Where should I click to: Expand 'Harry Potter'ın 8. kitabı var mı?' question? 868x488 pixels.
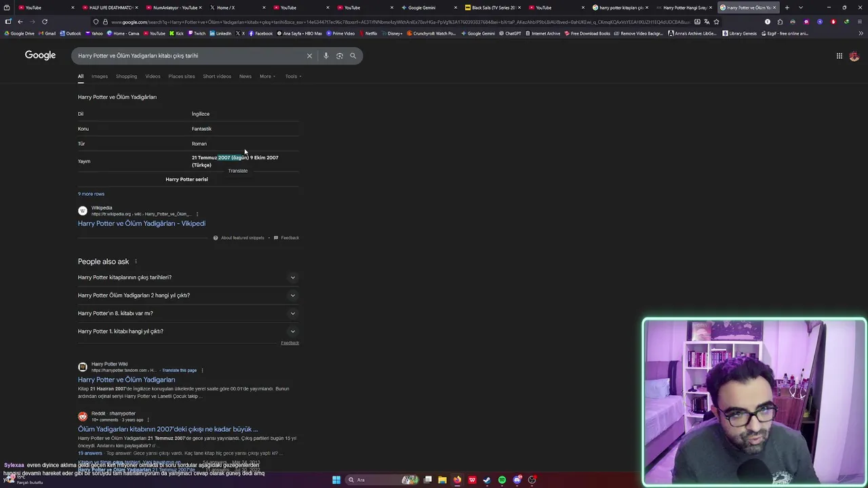pos(189,313)
